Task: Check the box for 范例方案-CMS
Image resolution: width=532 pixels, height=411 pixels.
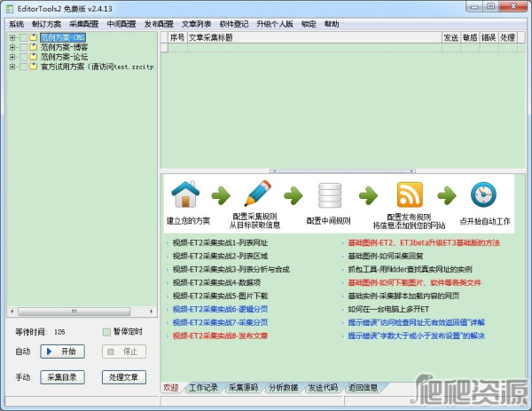Action: coord(23,37)
